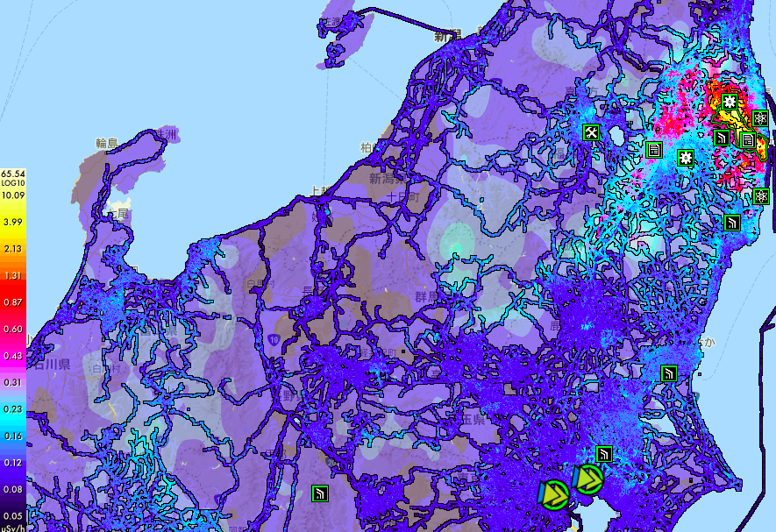Image resolution: width=776 pixels, height=532 pixels.
Task: Click the crossed tools marker on map
Action: pos(592,132)
